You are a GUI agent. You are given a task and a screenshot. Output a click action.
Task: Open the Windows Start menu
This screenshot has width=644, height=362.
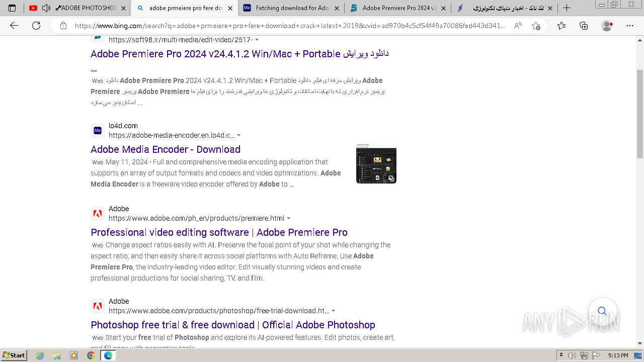click(x=14, y=355)
